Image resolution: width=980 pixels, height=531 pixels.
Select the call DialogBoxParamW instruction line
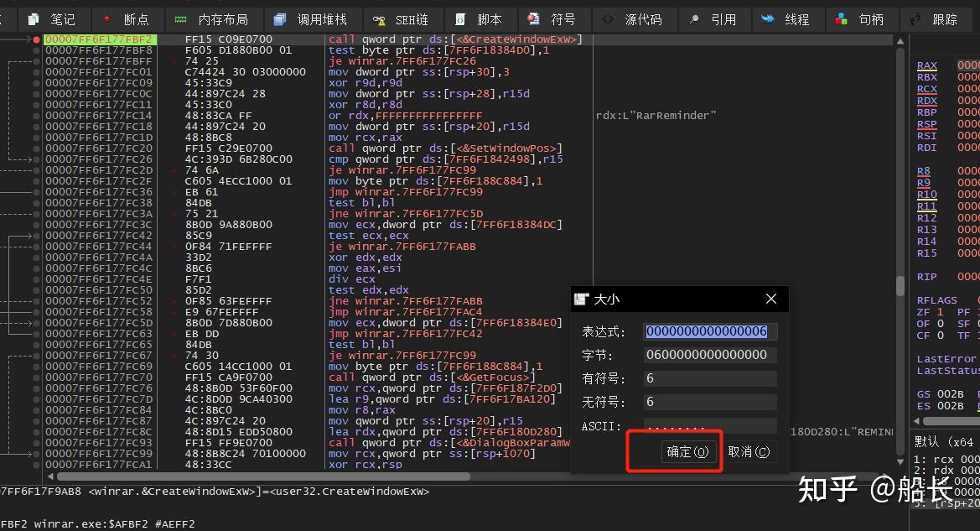tap(449, 443)
